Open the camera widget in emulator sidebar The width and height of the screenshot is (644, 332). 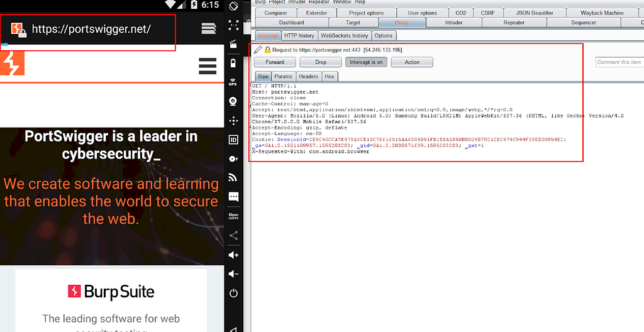click(233, 101)
